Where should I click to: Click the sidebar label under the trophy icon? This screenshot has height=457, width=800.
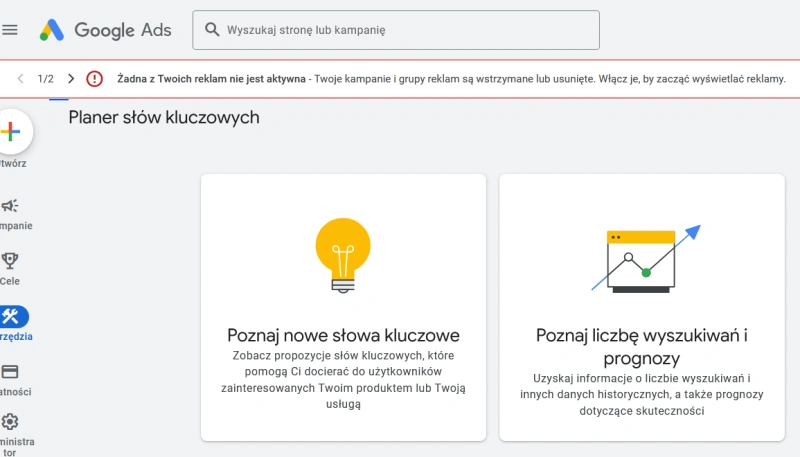pos(10,281)
